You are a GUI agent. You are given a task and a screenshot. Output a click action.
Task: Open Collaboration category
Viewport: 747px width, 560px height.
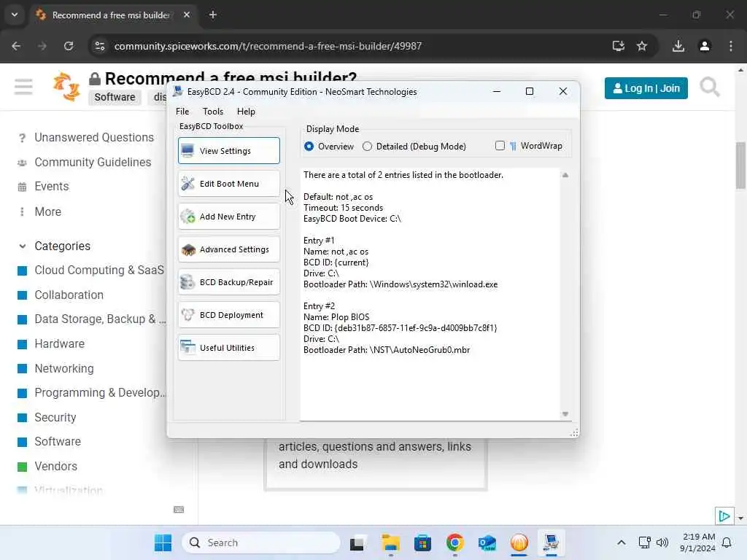(69, 295)
